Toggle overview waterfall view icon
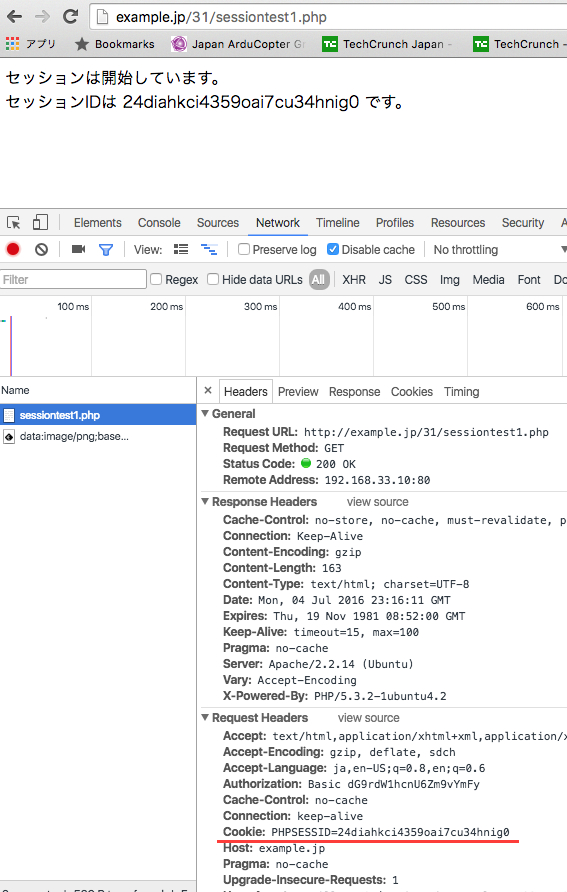 click(209, 249)
